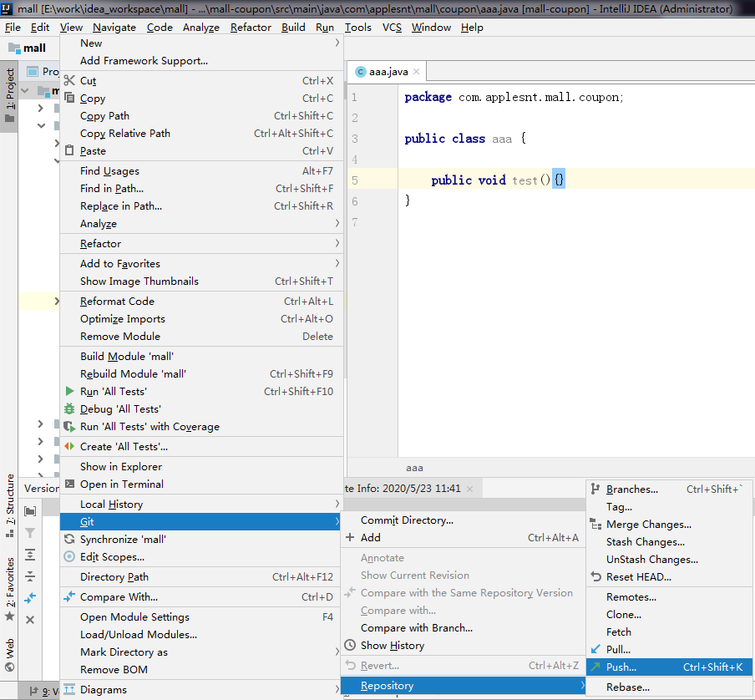Click the Paste clipboard icon
Image resolution: width=755 pixels, height=700 pixels.
point(69,150)
